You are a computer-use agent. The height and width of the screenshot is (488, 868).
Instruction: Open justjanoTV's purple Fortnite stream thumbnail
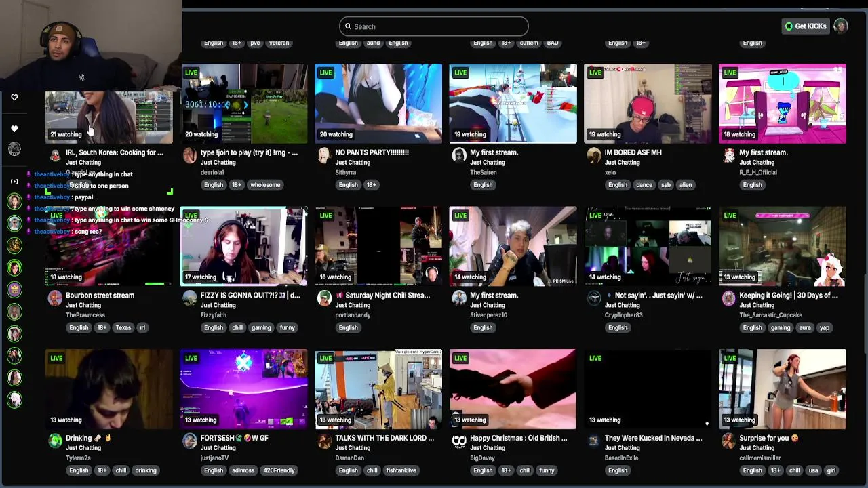(243, 389)
